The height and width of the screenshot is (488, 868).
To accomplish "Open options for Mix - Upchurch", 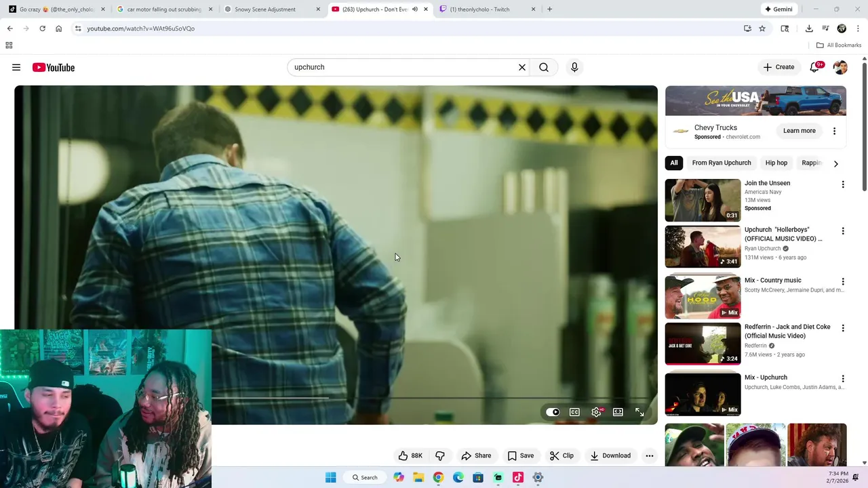I will (x=843, y=379).
